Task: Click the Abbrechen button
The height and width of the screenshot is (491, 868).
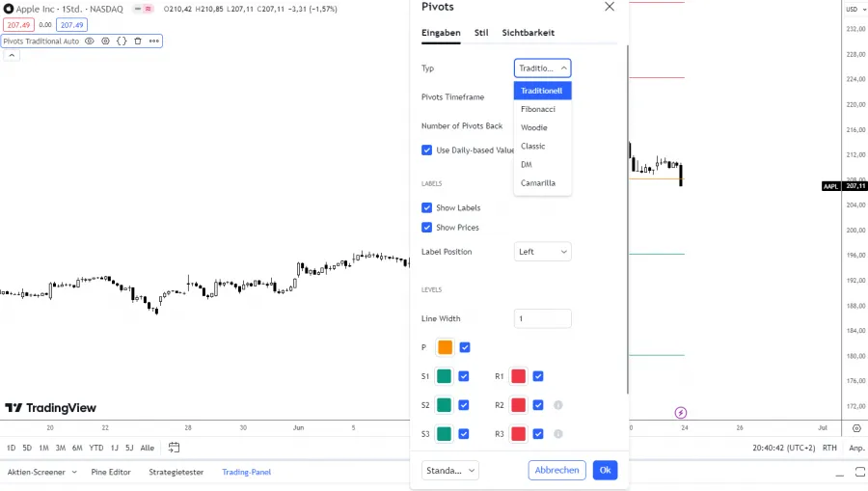Action: (x=557, y=471)
